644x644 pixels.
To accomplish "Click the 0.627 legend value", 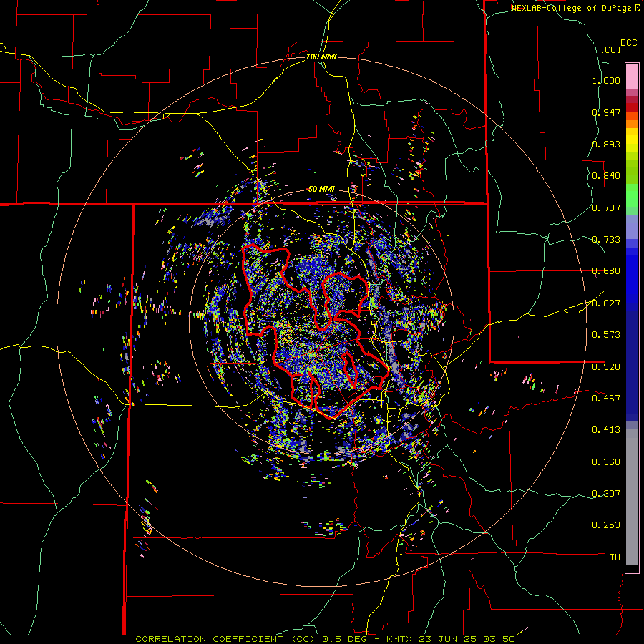I will click(x=606, y=303).
